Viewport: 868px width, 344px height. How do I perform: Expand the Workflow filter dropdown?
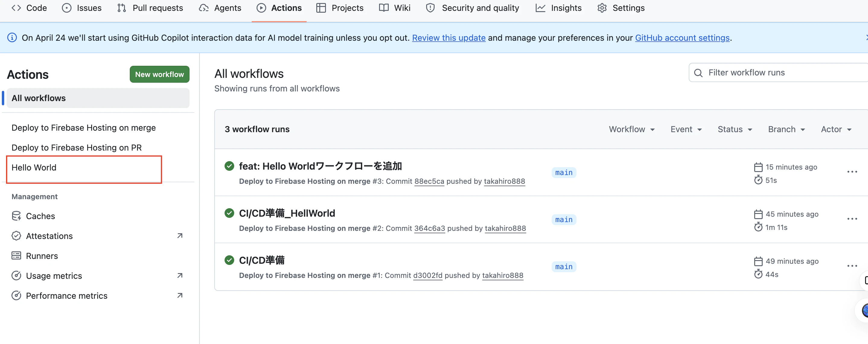631,129
